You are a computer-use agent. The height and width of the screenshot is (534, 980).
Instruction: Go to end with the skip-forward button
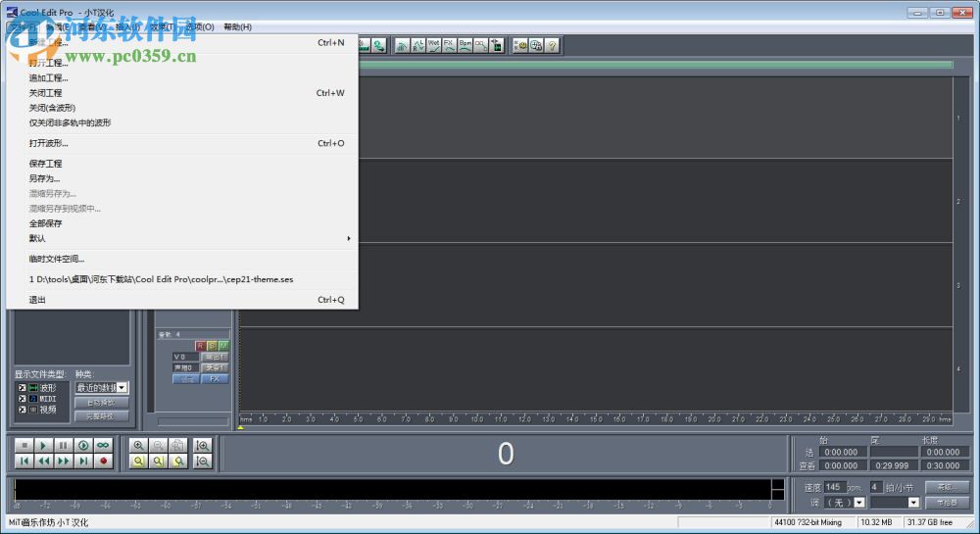point(83,461)
